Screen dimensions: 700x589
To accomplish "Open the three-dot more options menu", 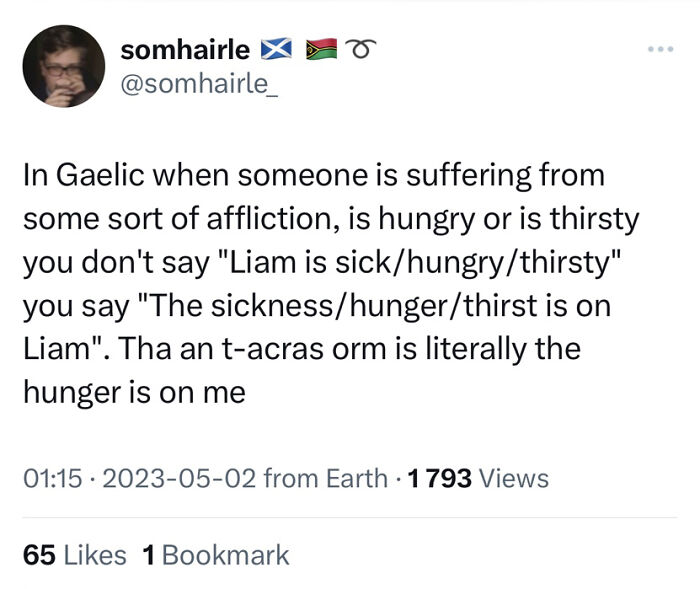I will click(x=660, y=49).
